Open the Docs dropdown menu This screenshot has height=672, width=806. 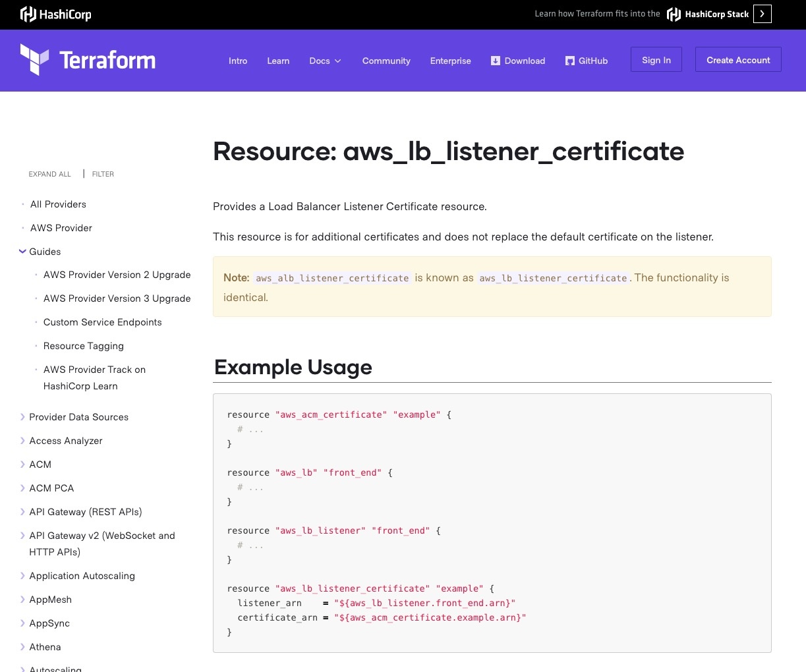[325, 61]
